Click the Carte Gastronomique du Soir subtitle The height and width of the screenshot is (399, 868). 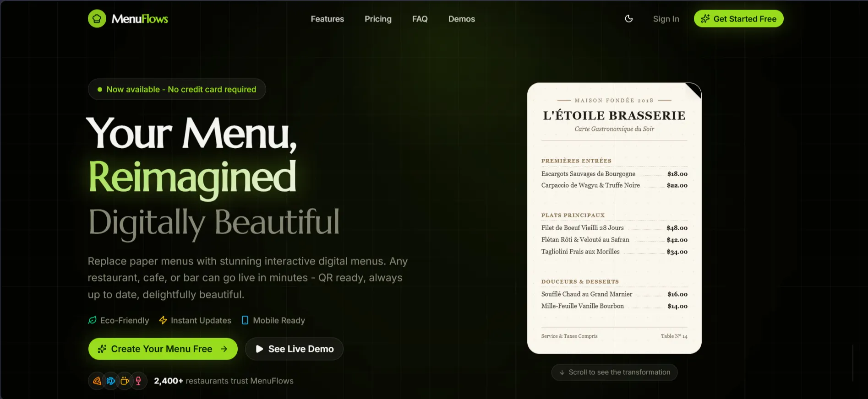coord(614,129)
